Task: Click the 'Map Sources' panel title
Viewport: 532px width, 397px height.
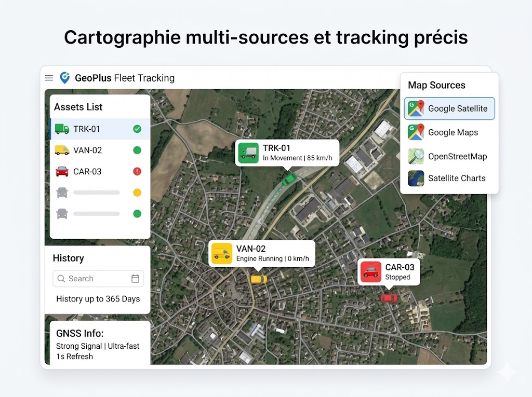Action: tap(436, 85)
